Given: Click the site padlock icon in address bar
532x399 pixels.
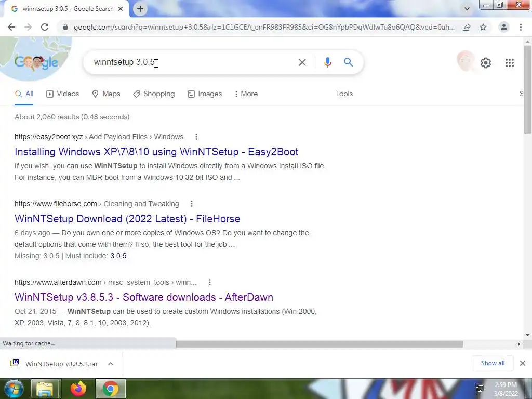Looking at the screenshot, I should click(x=65, y=27).
